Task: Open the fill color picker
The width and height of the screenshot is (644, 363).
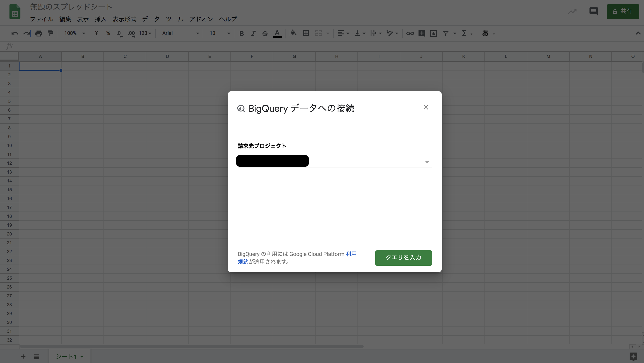Action: pos(293,33)
